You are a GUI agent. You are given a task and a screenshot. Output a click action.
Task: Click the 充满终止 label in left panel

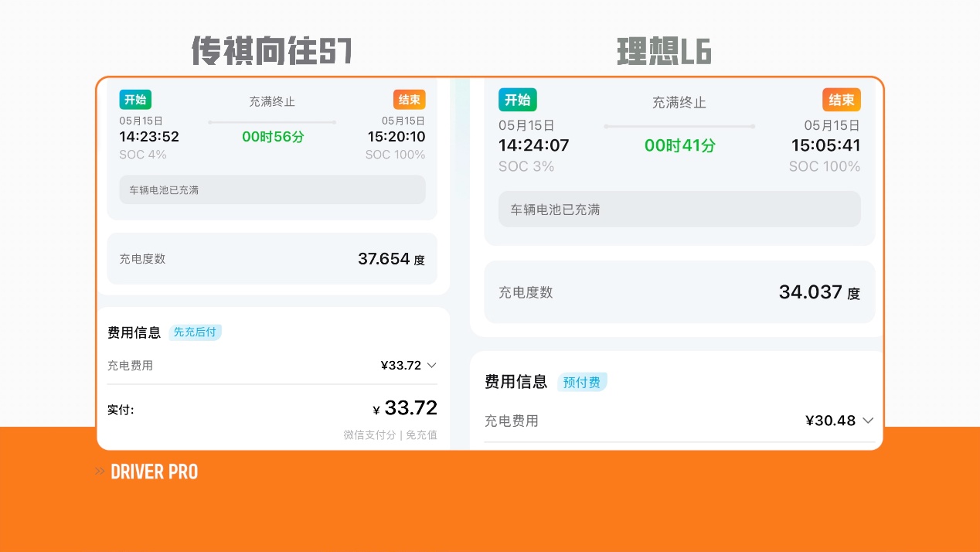(272, 102)
